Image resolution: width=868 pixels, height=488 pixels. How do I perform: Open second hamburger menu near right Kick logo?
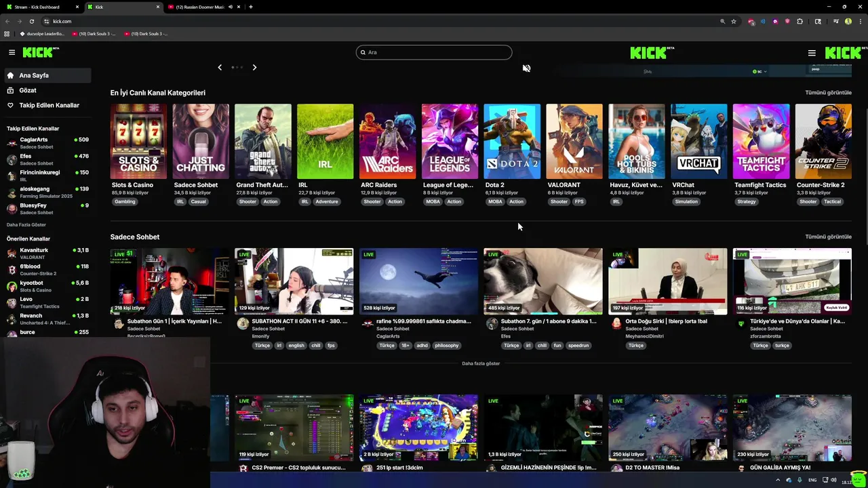(x=812, y=53)
